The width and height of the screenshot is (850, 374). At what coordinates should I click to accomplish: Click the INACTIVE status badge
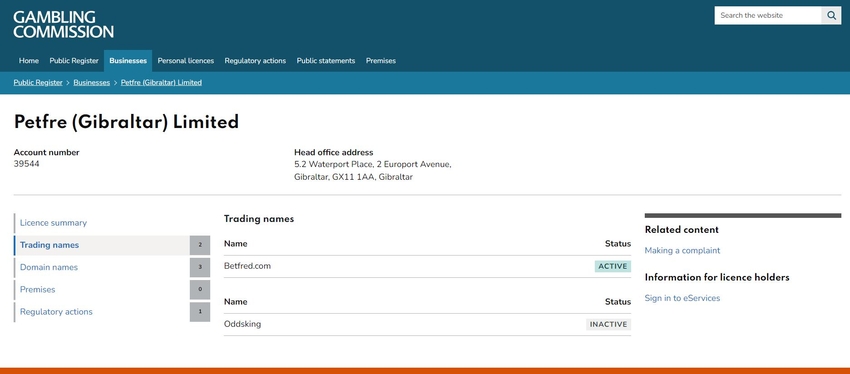608,324
